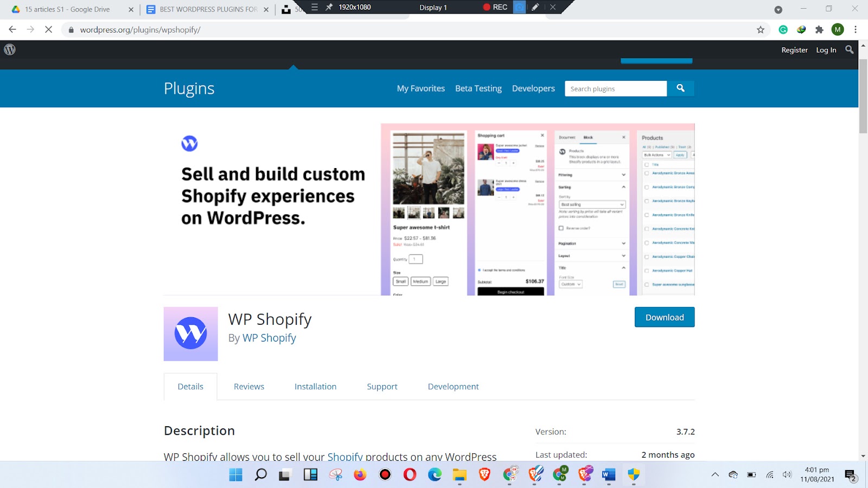The height and width of the screenshot is (488, 868).
Task: Click the blue plugin search submit button
Action: point(680,88)
